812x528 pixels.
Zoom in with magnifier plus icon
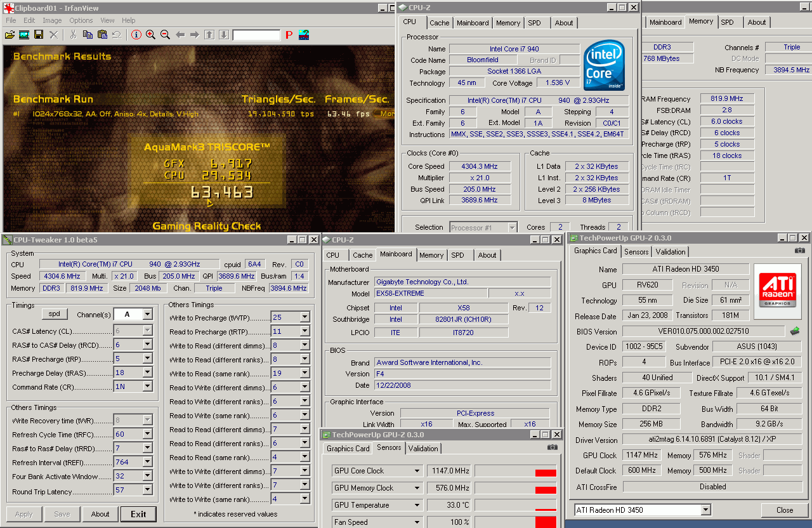pos(151,35)
